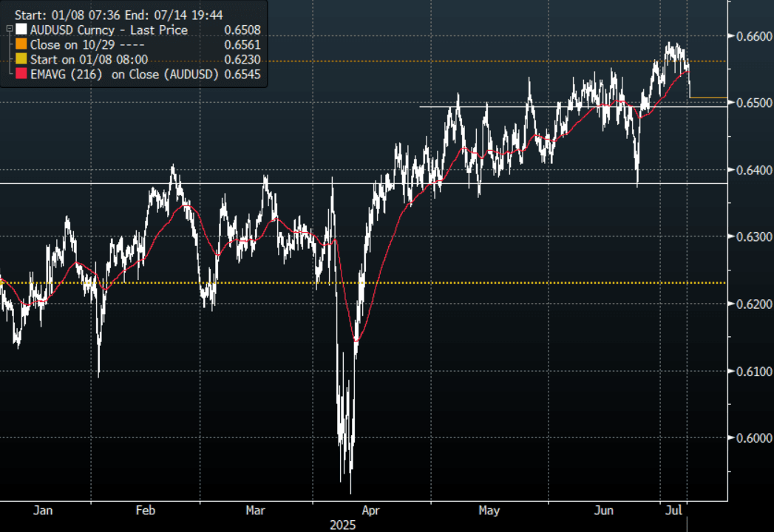Click the yellow Start on 01/08 swatch
The image size is (774, 532).
21,59
